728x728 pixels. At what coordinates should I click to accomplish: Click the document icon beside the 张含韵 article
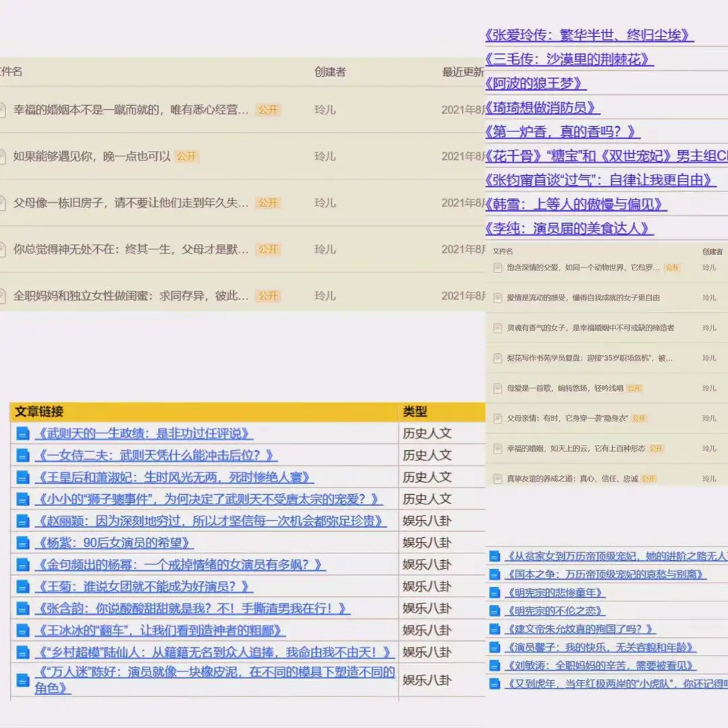pos(22,609)
